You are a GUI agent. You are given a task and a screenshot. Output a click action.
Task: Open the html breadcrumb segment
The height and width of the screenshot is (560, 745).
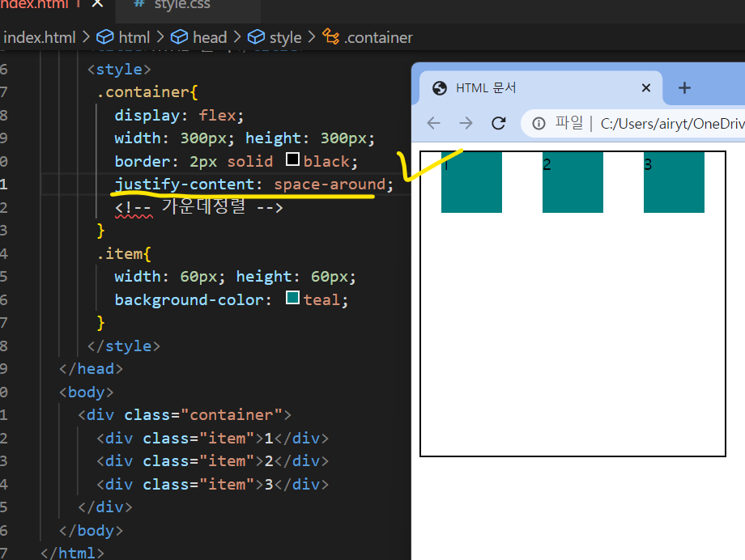[x=134, y=37]
